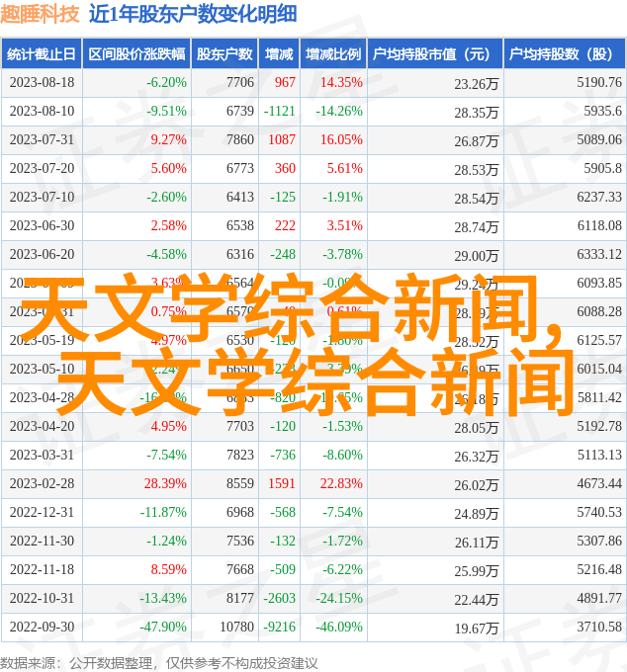The width and height of the screenshot is (627, 672).
Task: Click the 数据来源 disclaimer footer text
Action: [x=159, y=662]
